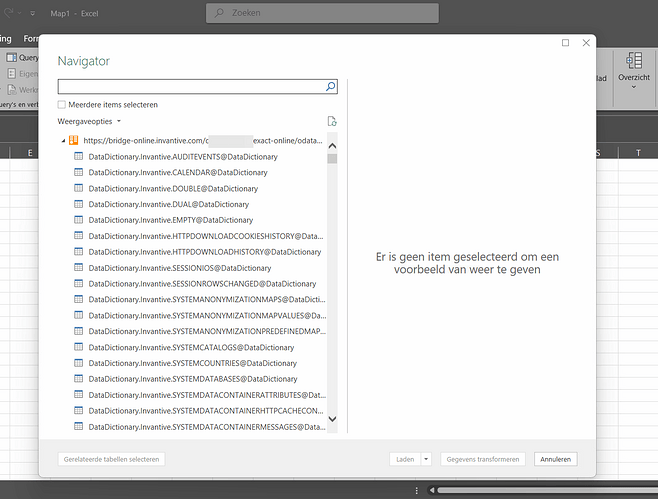Click the Gegevens transformeren button
Screen dimensions: 658x499
tap(483, 459)
